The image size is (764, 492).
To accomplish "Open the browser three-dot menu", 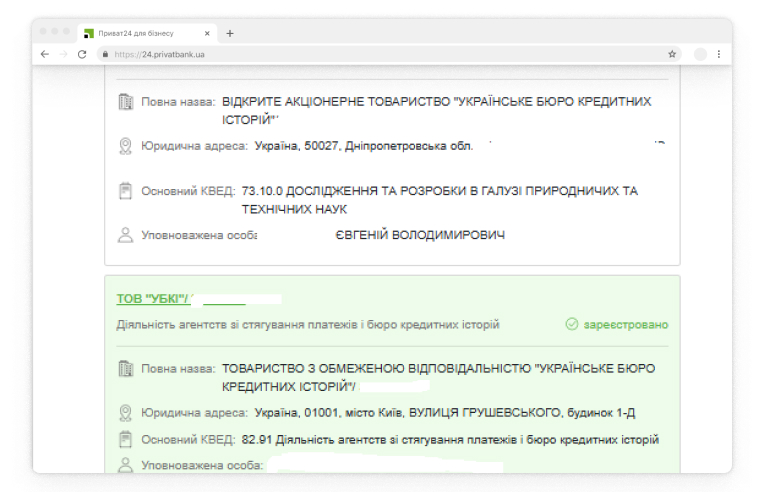I will click(x=718, y=54).
